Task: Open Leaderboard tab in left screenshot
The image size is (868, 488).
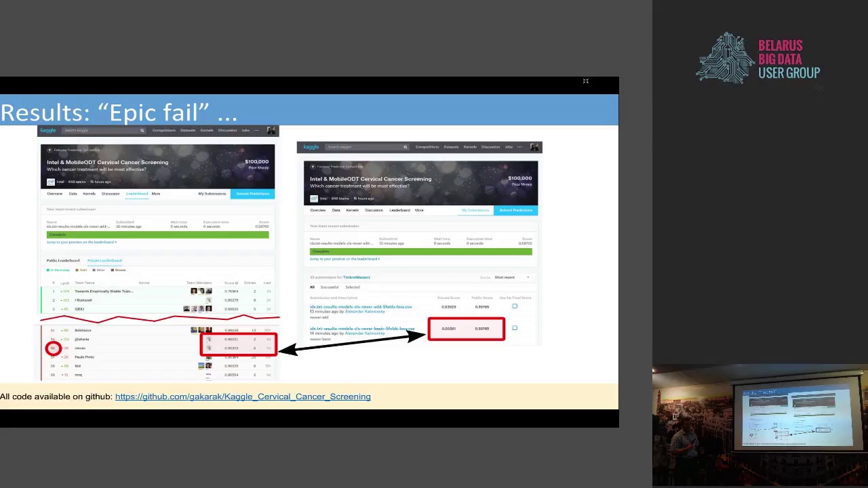Action: click(137, 194)
